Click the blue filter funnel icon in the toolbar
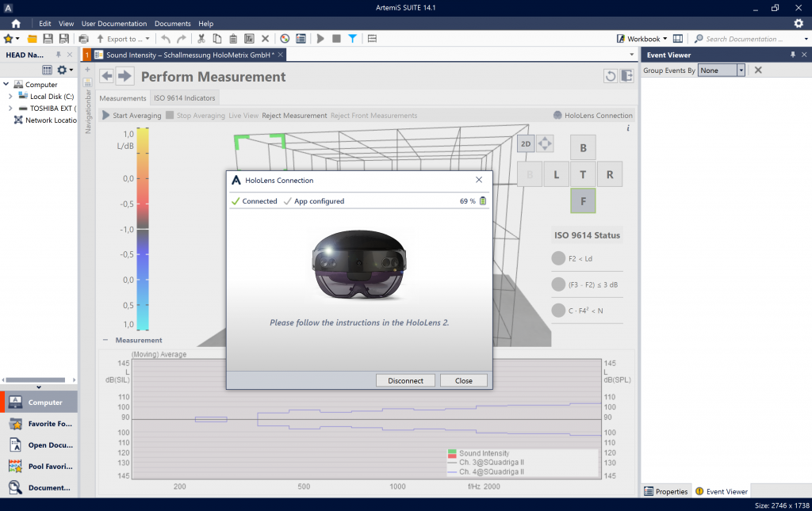 tap(352, 39)
